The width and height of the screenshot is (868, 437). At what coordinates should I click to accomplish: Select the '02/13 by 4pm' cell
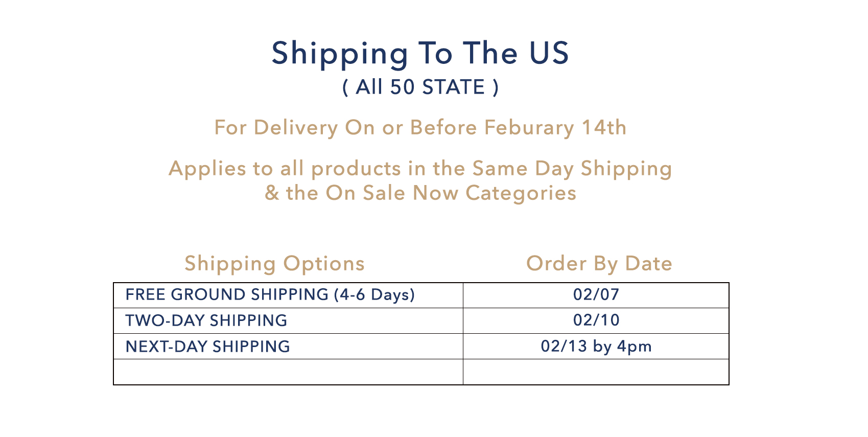click(x=596, y=346)
